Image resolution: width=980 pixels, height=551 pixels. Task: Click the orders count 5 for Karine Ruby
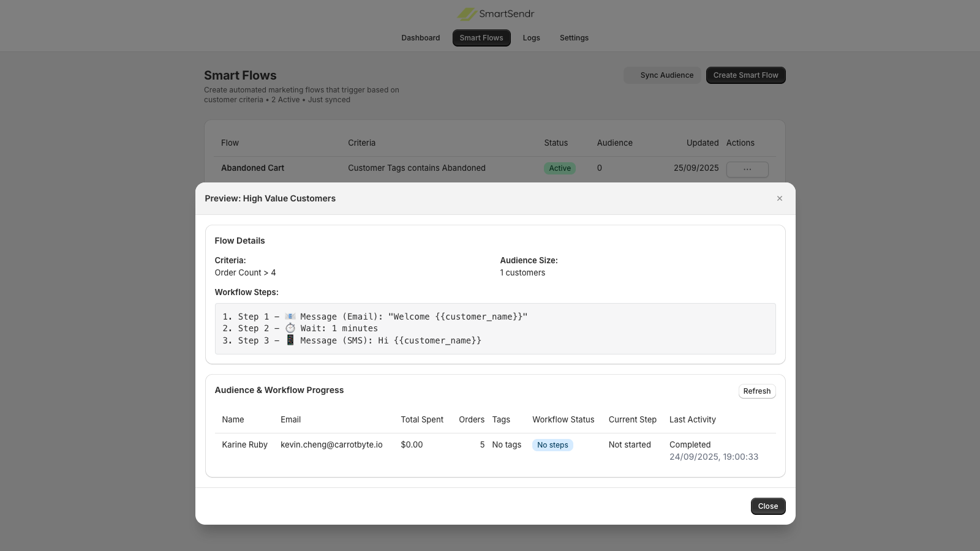482,444
